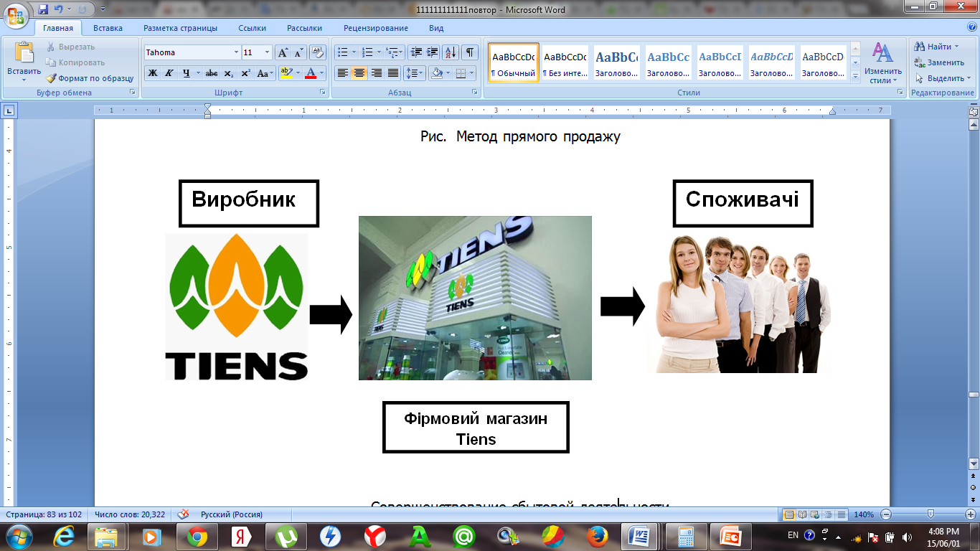Open font color dropdown arrow

click(322, 73)
